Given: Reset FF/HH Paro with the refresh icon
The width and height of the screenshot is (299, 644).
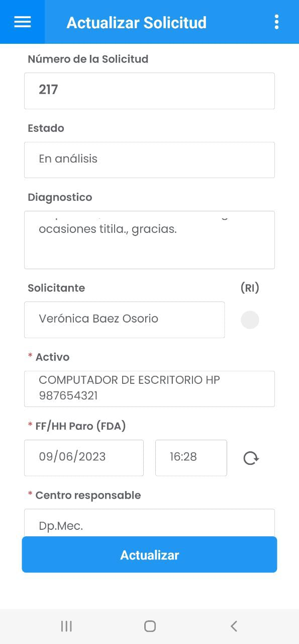Looking at the screenshot, I should 251,458.
